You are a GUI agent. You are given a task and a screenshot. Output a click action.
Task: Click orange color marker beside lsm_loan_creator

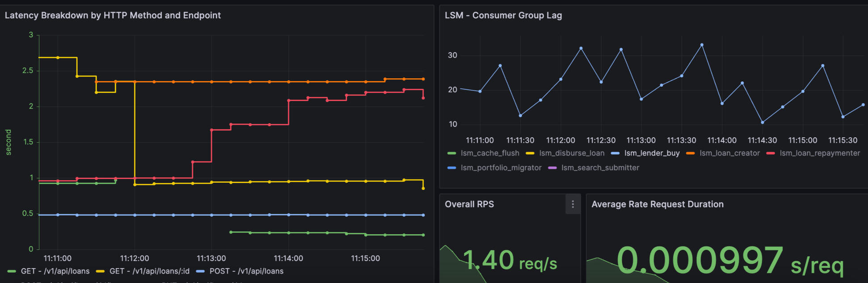click(690, 153)
